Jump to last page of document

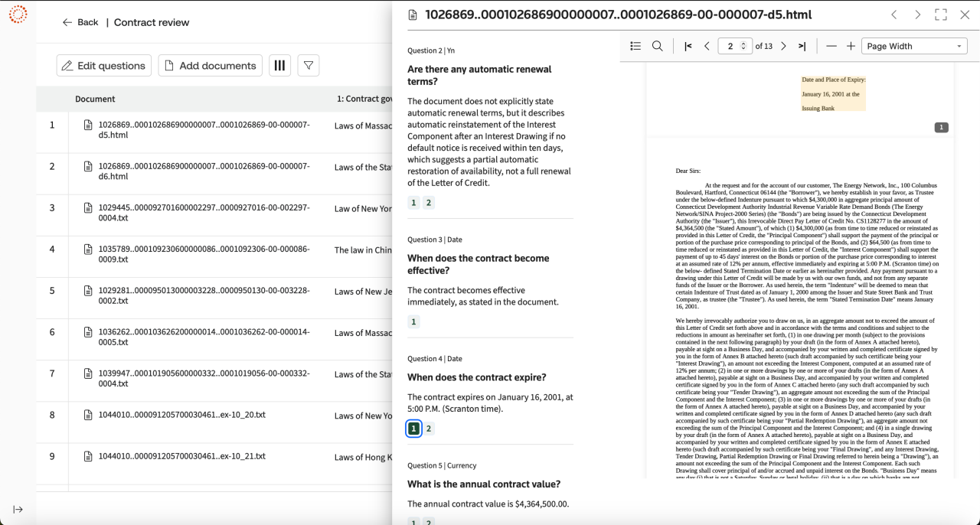coord(802,46)
